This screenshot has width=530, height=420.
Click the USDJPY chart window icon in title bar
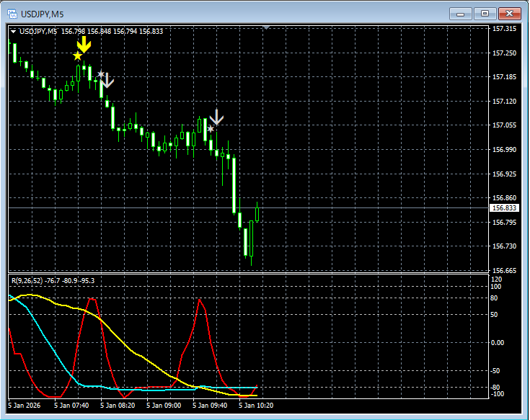click(12, 14)
